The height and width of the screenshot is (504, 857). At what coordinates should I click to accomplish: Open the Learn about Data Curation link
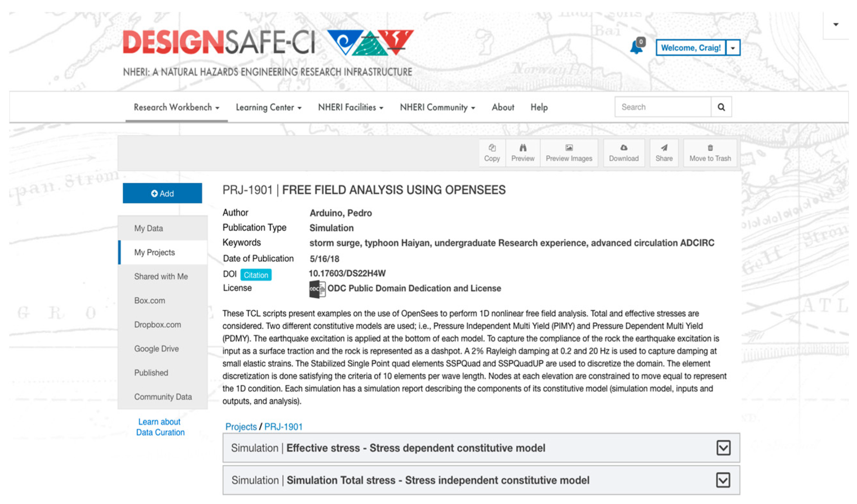[x=160, y=427]
